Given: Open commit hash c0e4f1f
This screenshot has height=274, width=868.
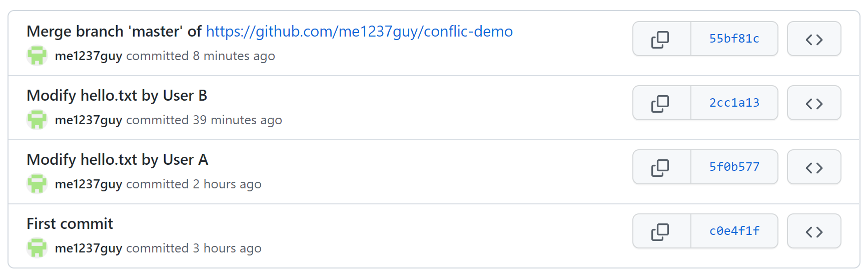Looking at the screenshot, I should 734,231.
